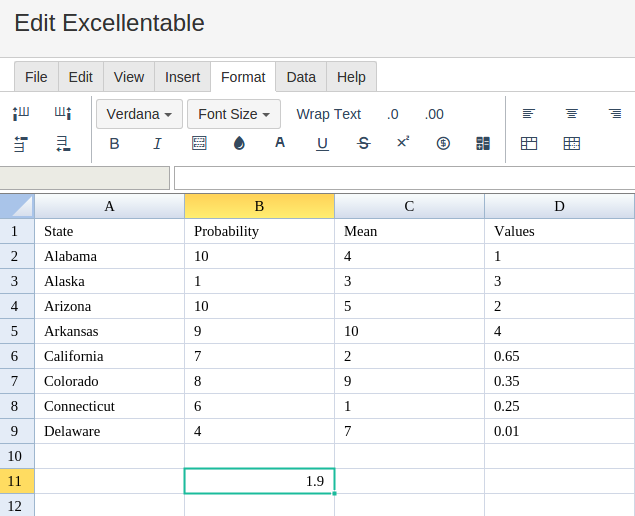Toggle italic formatting
This screenshot has width=635, height=516.
[157, 143]
